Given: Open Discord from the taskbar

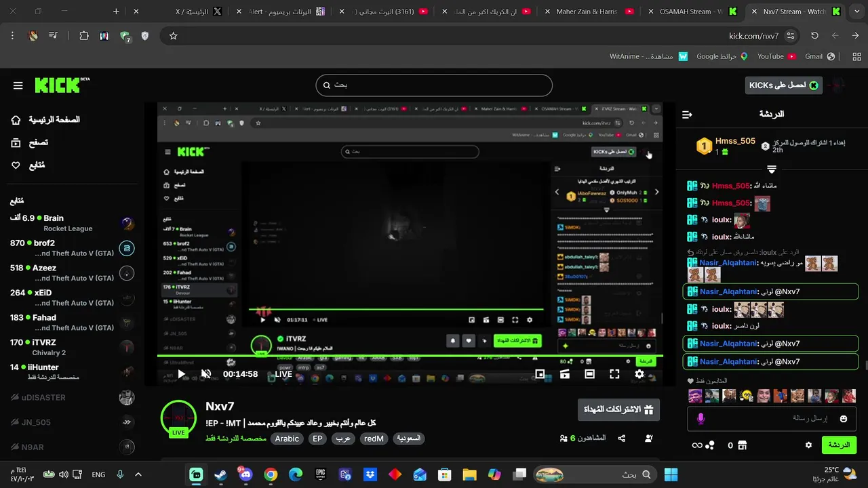Looking at the screenshot, I should [245, 474].
